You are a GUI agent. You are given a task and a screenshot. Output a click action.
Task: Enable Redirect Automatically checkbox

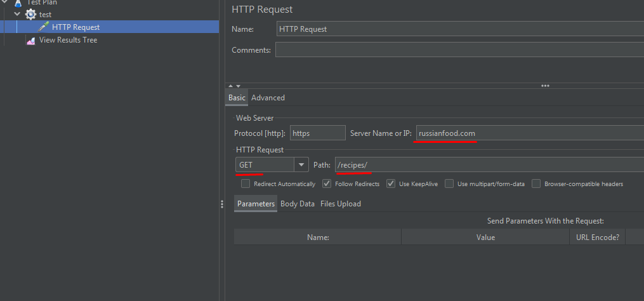[246, 184]
